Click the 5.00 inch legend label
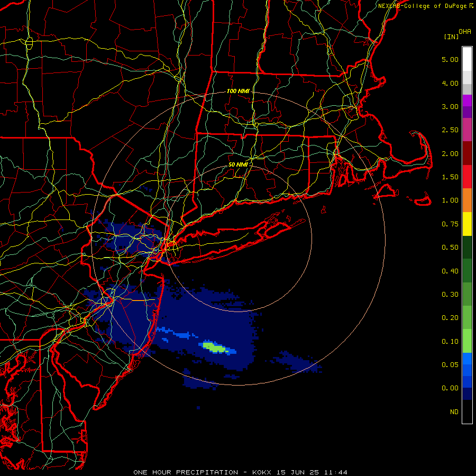This screenshot has height=476, width=476. pyautogui.click(x=450, y=59)
